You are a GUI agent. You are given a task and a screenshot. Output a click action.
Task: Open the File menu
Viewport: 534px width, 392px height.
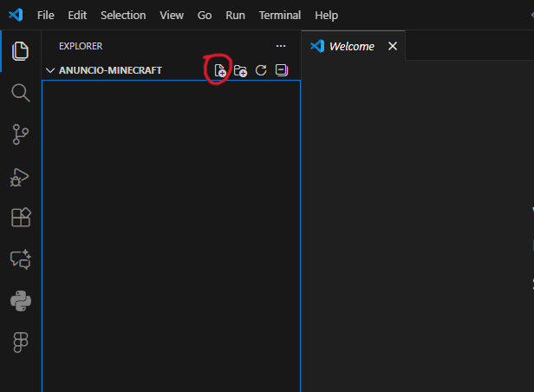46,16
